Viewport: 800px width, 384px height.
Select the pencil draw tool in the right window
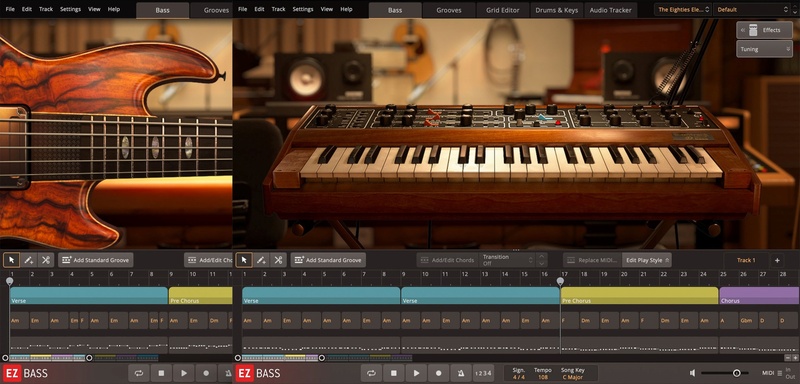[261, 260]
